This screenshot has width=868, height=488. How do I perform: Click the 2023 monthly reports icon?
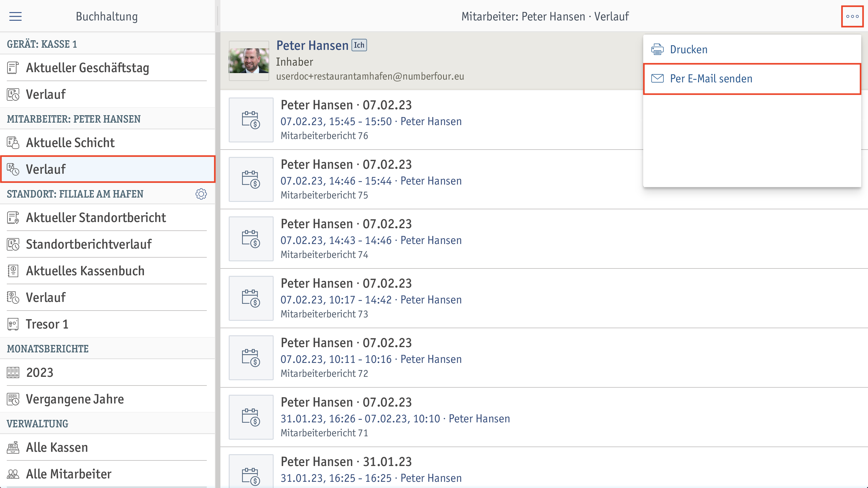tap(13, 373)
